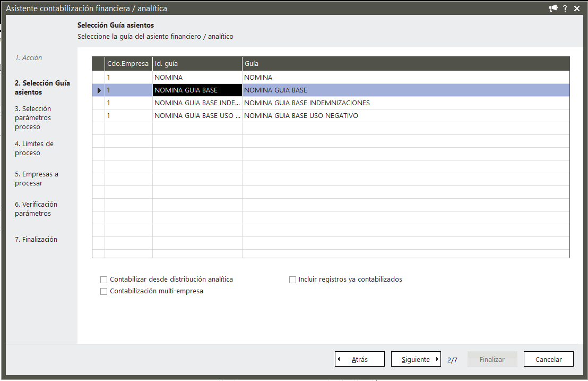
Task: Sort by the Id. guía column header
Action: pos(197,64)
